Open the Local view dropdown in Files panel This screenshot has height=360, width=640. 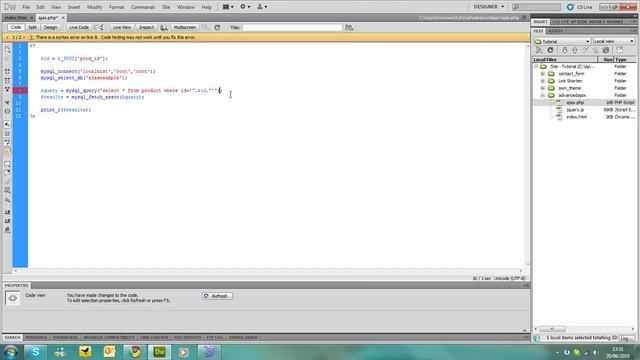tap(613, 41)
